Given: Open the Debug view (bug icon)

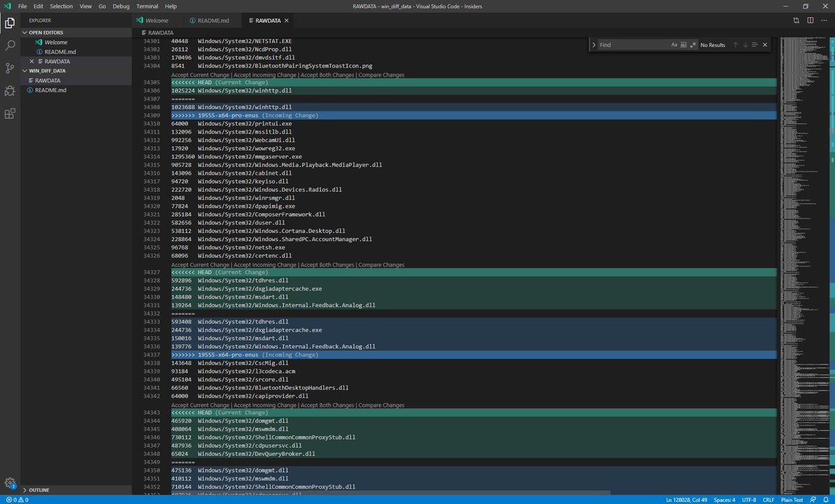Looking at the screenshot, I should click(10, 90).
